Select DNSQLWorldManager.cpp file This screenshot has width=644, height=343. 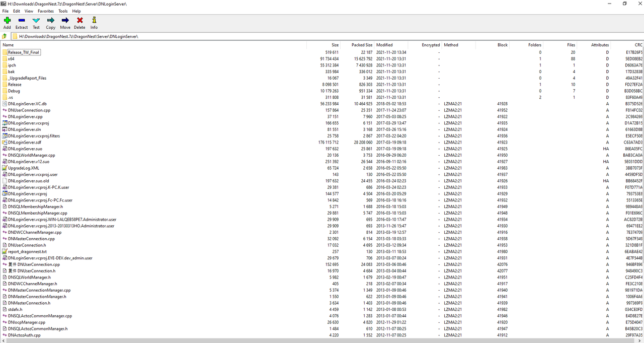(x=31, y=155)
